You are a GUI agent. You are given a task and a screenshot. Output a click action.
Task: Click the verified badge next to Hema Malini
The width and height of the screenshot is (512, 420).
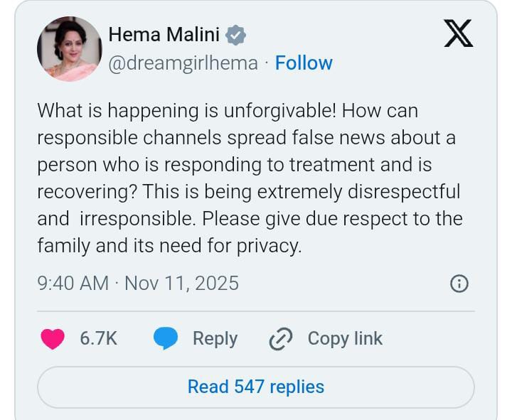tap(236, 35)
